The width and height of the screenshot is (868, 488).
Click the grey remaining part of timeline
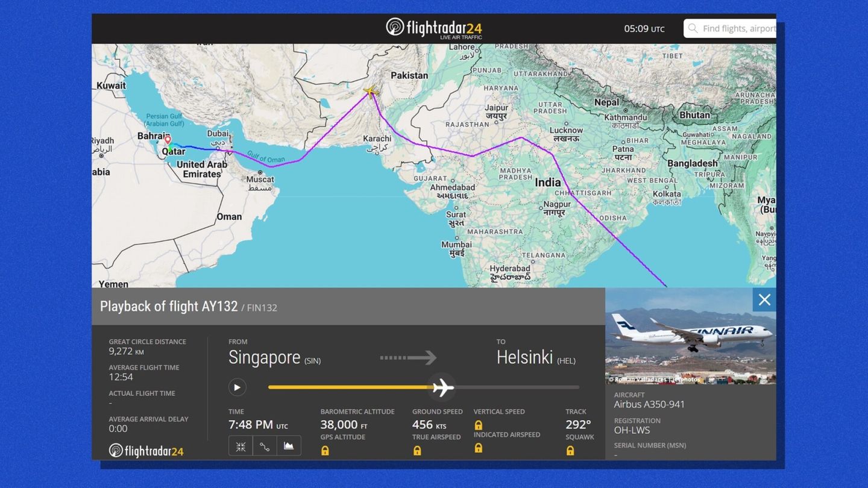click(517, 387)
